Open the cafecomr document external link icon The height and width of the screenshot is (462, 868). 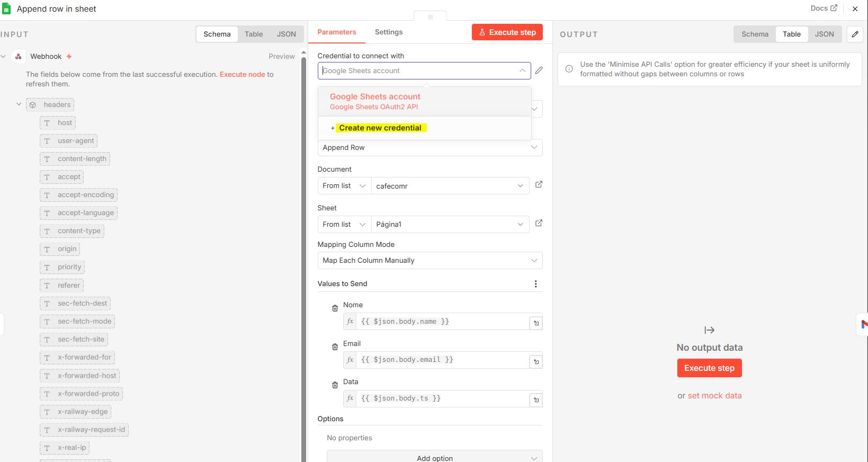[x=539, y=184]
